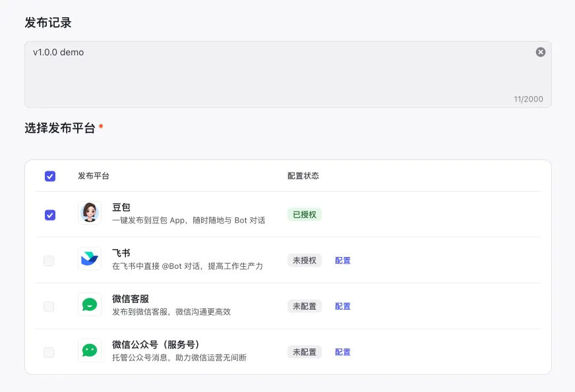Open the 配置 link for 飞书
This screenshot has width=575, height=392.
[343, 261]
